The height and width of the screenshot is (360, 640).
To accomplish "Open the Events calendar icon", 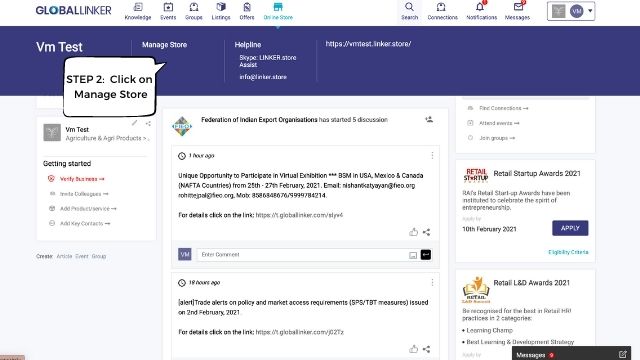I will click(168, 7).
